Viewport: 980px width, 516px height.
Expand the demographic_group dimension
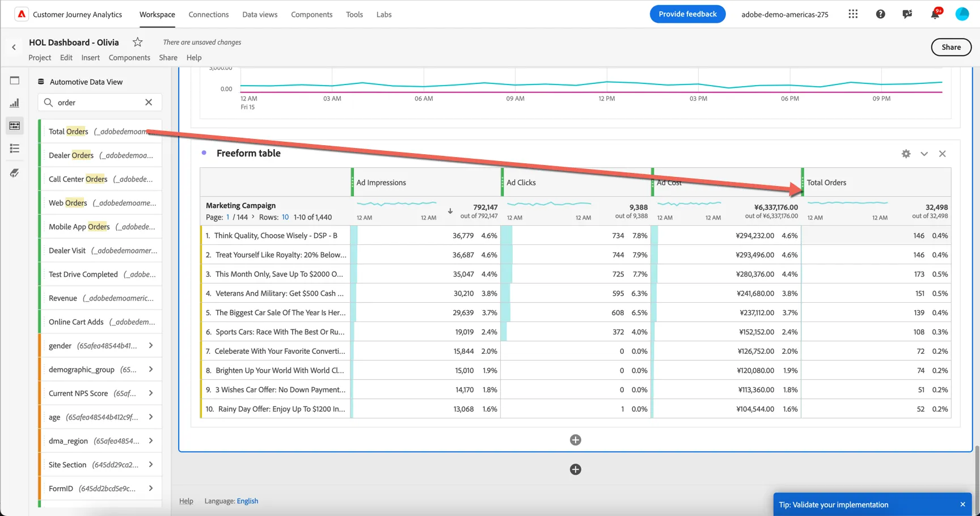click(151, 369)
